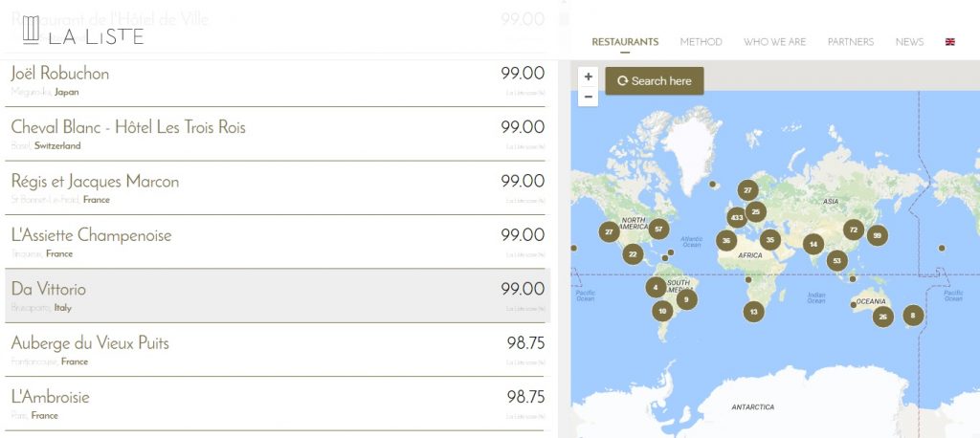Open the News section
980x438 pixels.
(x=909, y=42)
